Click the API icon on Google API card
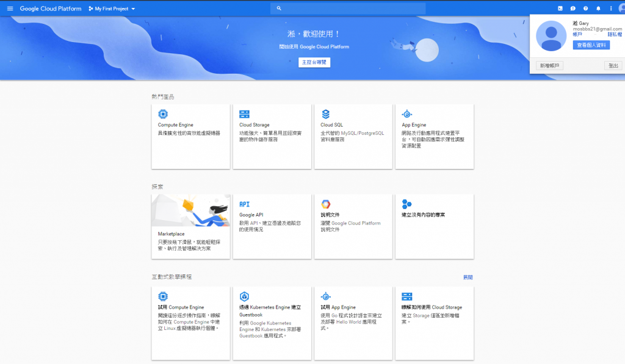625x364 pixels. tap(244, 204)
